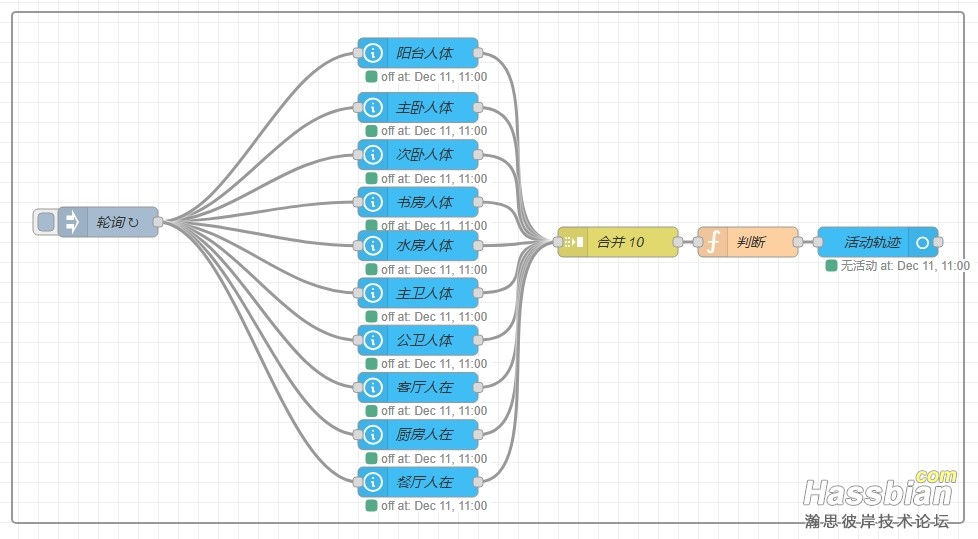The width and height of the screenshot is (978, 539).
Task: Click the info icon on 书房人体 node
Action: [373, 202]
